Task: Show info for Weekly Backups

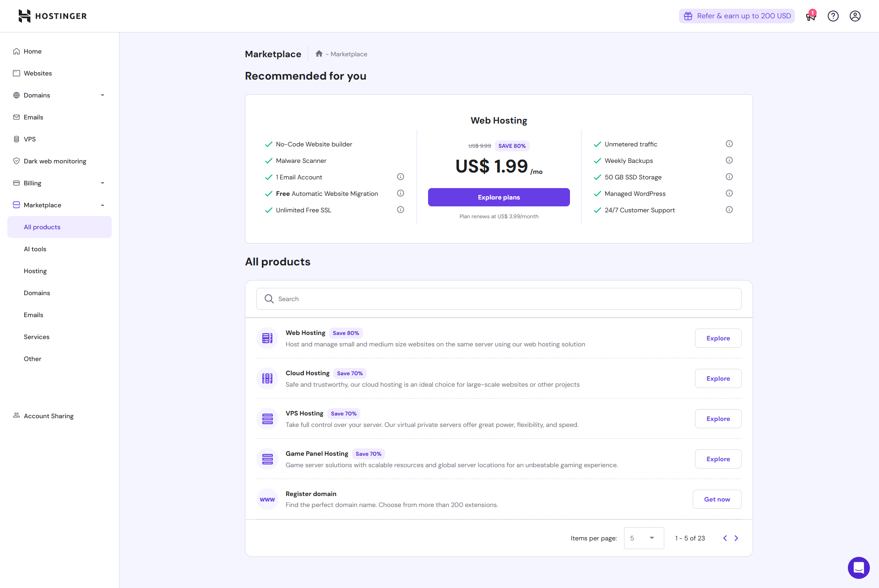Action: coord(729,160)
